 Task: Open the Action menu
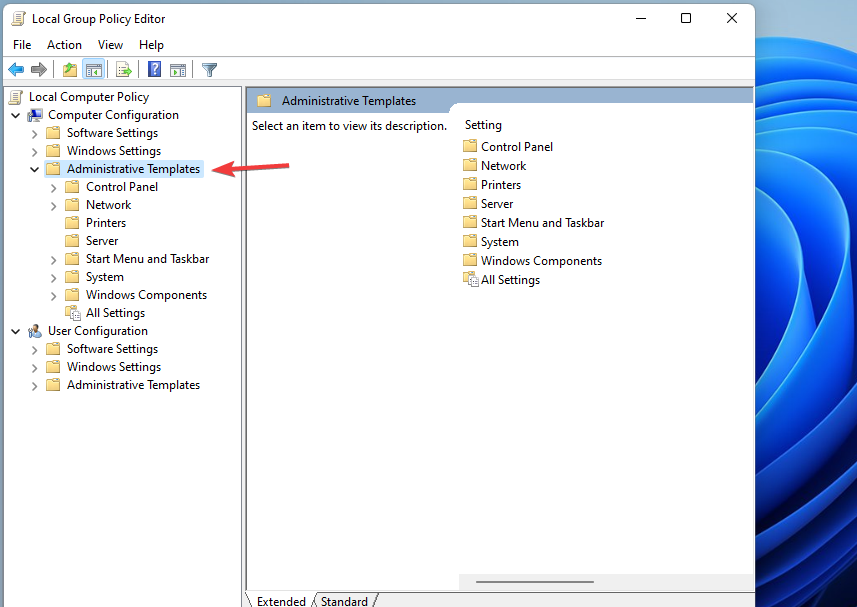coord(64,45)
